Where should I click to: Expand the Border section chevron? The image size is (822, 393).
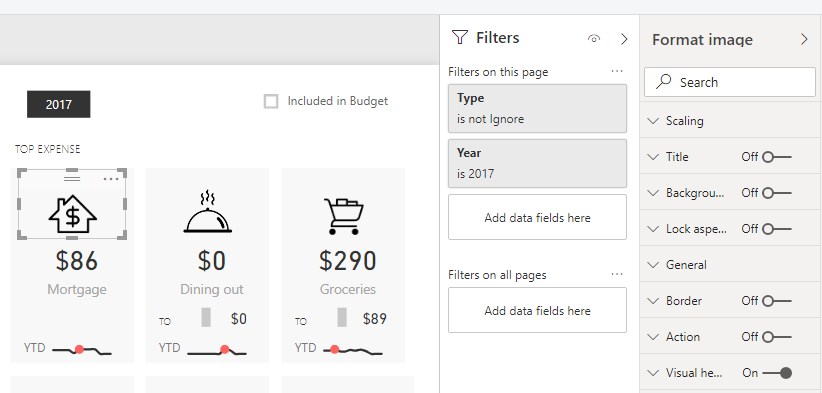pyautogui.click(x=653, y=301)
